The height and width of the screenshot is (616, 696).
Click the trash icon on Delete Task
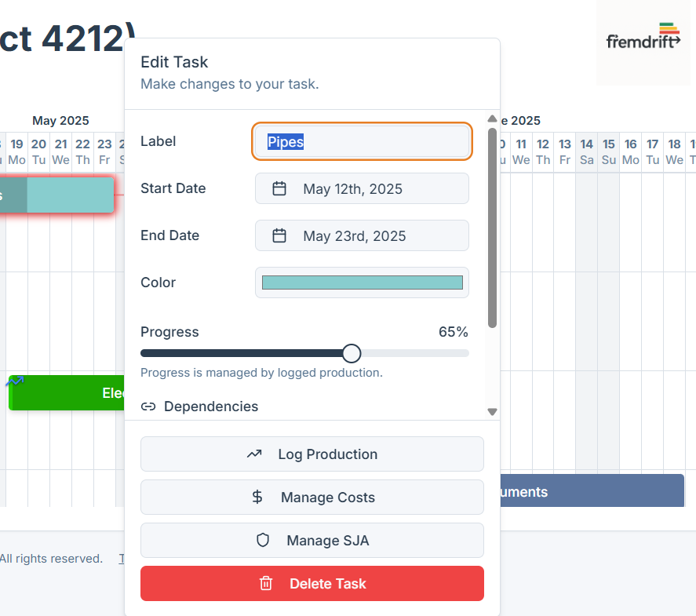265,583
